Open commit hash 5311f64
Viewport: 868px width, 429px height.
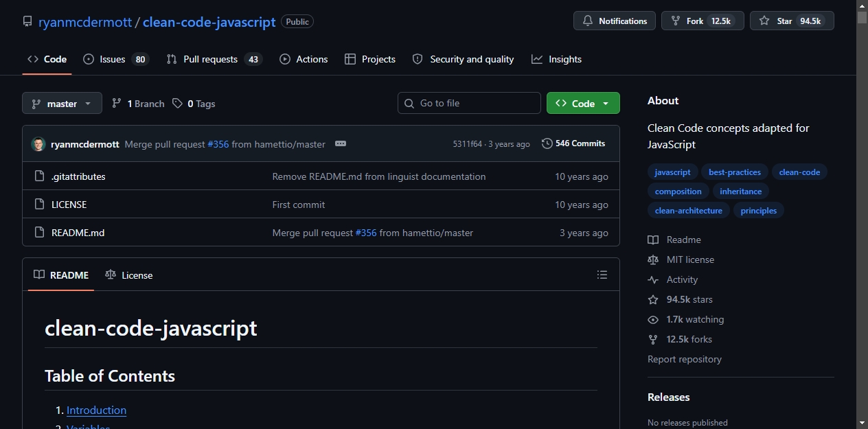468,144
